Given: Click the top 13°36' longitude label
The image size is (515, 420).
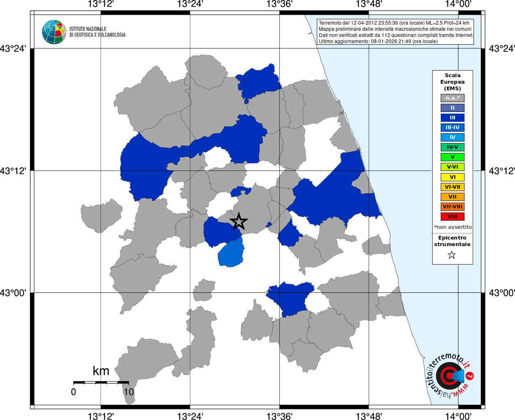Looking at the screenshot, I should (x=279, y=5).
